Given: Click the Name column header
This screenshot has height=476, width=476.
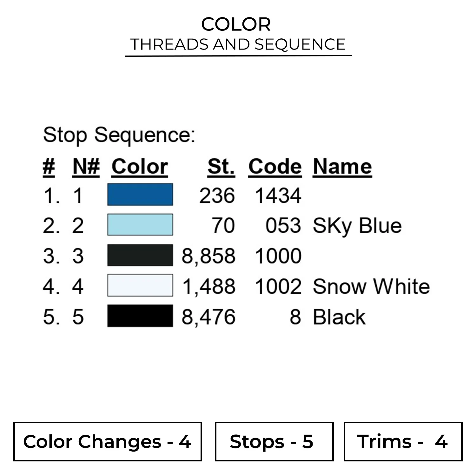Looking at the screenshot, I should (x=342, y=167).
